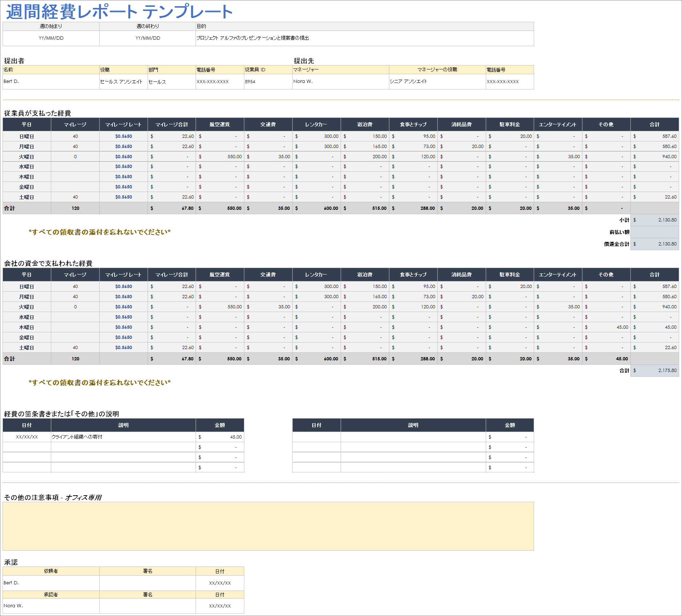Click the first table's エンターテイメント column header
The height and width of the screenshot is (616, 682).
(558, 124)
